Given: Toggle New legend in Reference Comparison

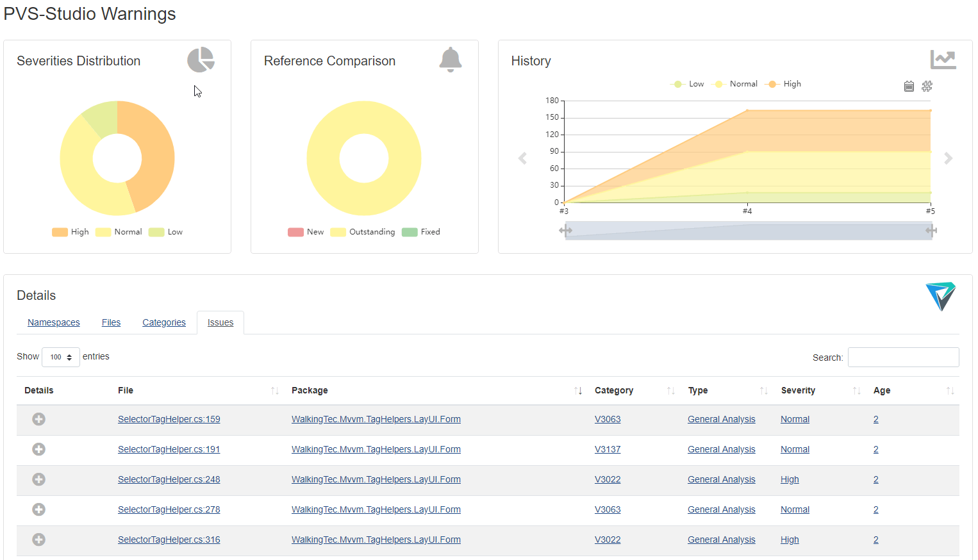Looking at the screenshot, I should pos(306,232).
